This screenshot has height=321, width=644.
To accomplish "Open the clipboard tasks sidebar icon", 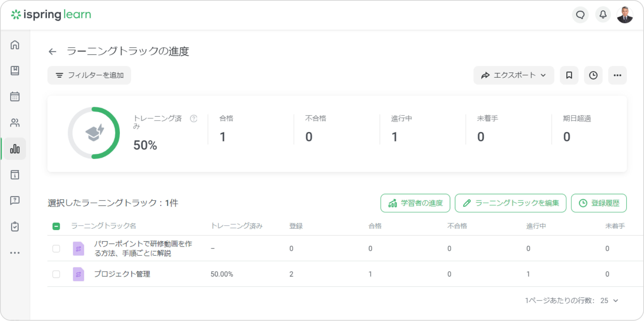I will point(15,227).
